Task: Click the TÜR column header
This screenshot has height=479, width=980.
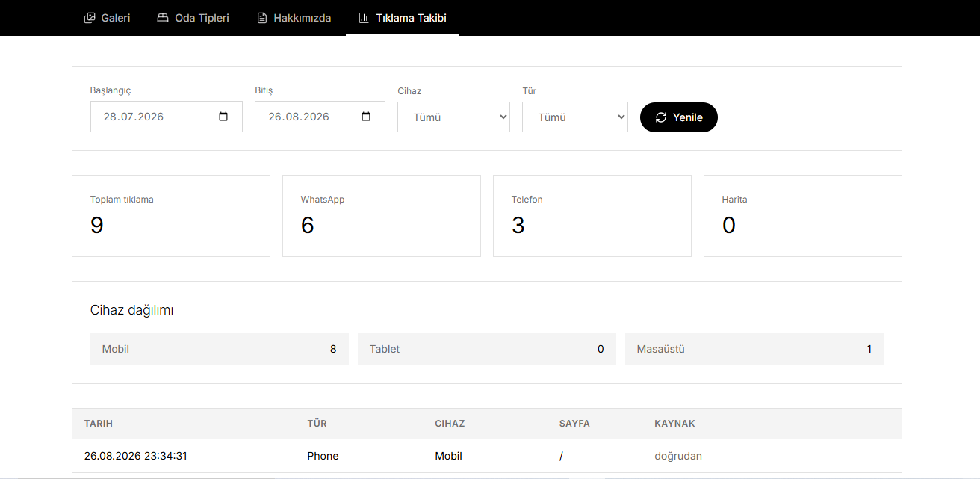Action: [x=317, y=424]
